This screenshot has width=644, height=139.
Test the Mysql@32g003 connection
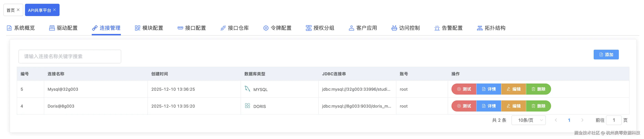point(464,89)
